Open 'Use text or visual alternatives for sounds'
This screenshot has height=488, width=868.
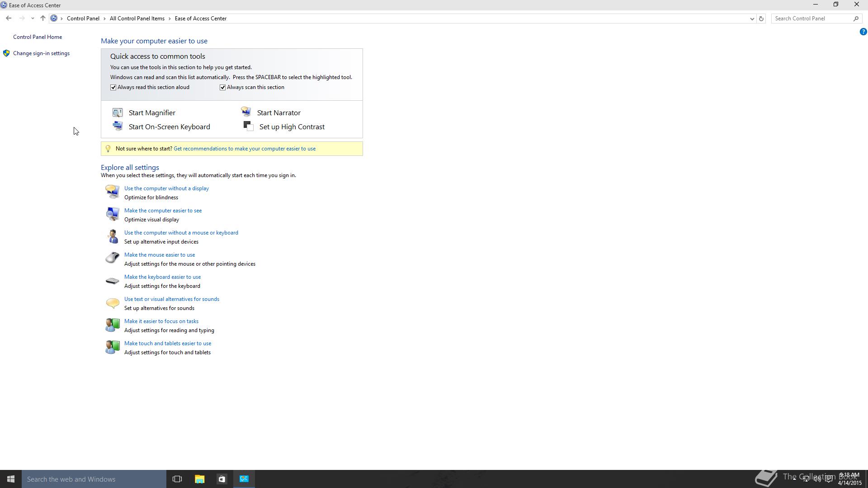(172, 299)
